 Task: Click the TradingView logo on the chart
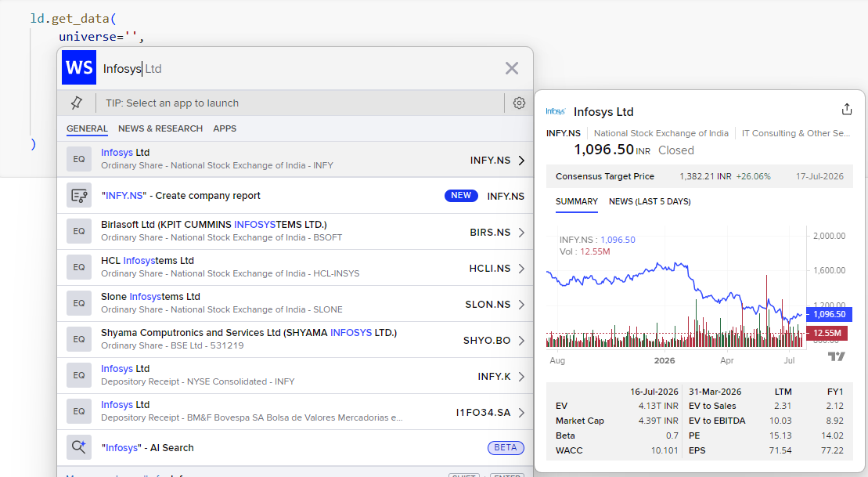click(836, 356)
